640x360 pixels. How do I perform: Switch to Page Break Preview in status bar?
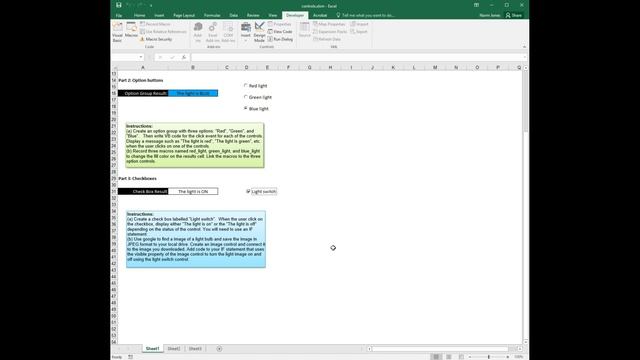click(x=461, y=357)
